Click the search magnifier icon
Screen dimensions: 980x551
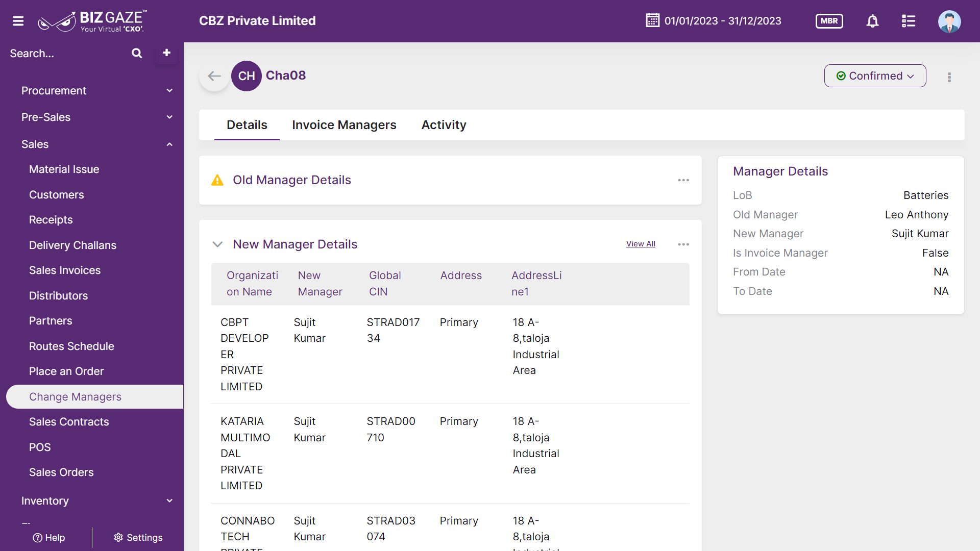coord(137,53)
